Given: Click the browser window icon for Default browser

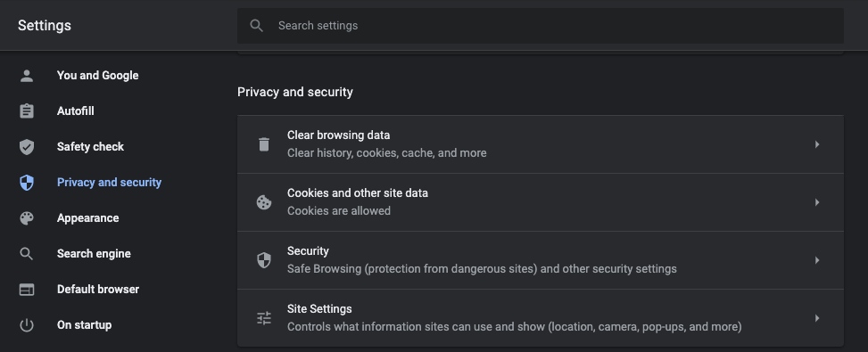Looking at the screenshot, I should point(27,290).
